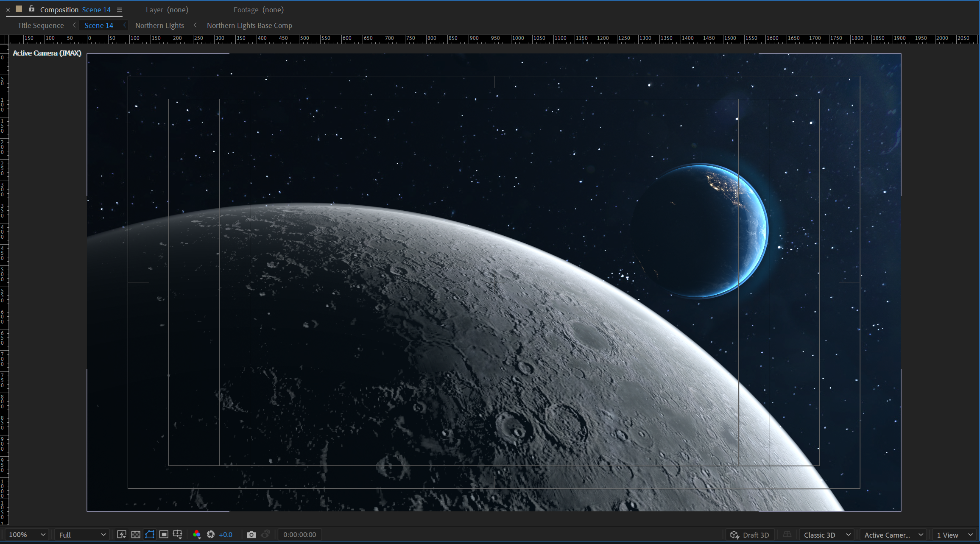
Task: Open the 1 View layout dropdown
Action: [x=955, y=535]
